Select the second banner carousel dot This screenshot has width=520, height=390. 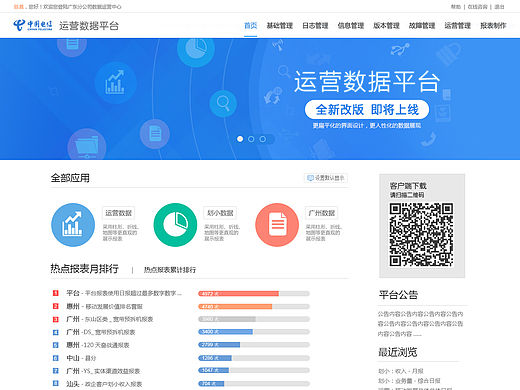(251, 139)
